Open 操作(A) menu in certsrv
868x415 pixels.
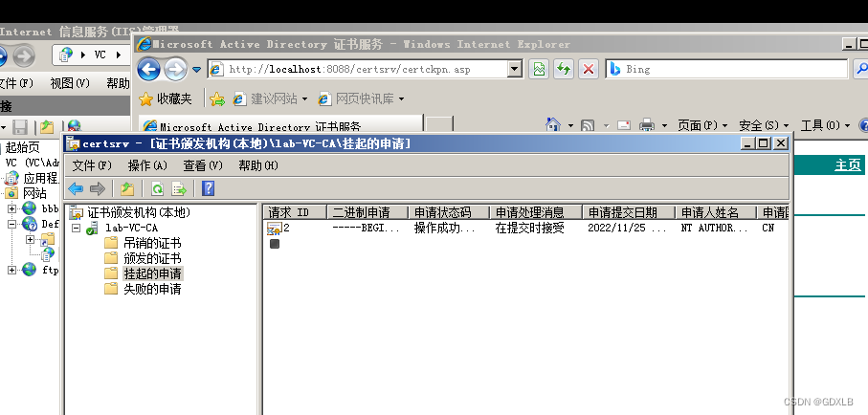pos(147,165)
